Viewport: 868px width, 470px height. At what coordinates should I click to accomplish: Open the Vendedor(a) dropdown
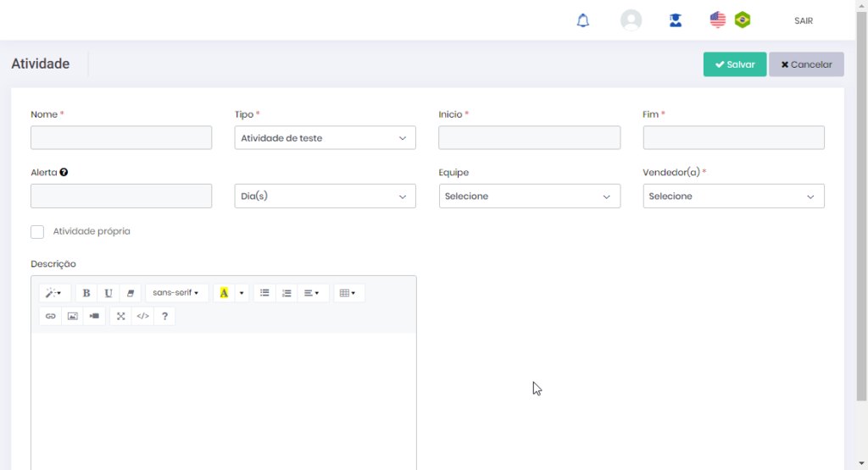click(x=733, y=196)
